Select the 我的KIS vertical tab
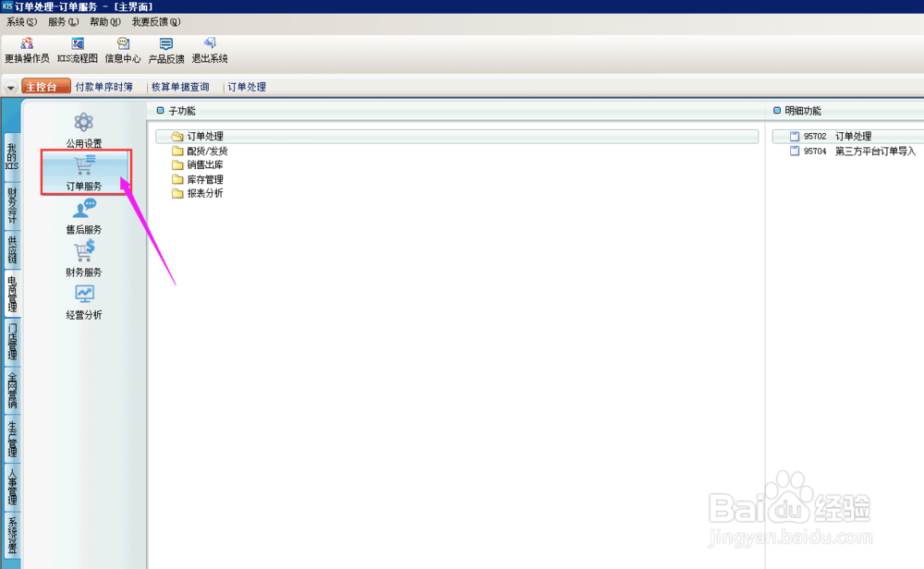This screenshot has width=924, height=569. [x=12, y=156]
